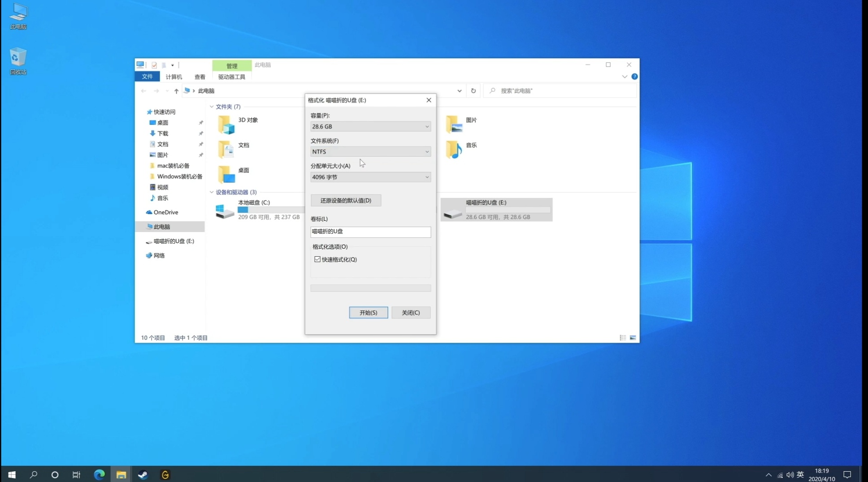The image size is (868, 482).
Task: Select OneDrive in the navigation pane
Action: coord(165,212)
